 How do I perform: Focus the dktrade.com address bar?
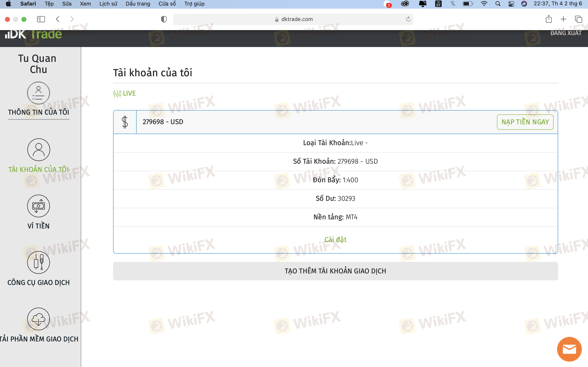pyautogui.click(x=293, y=19)
